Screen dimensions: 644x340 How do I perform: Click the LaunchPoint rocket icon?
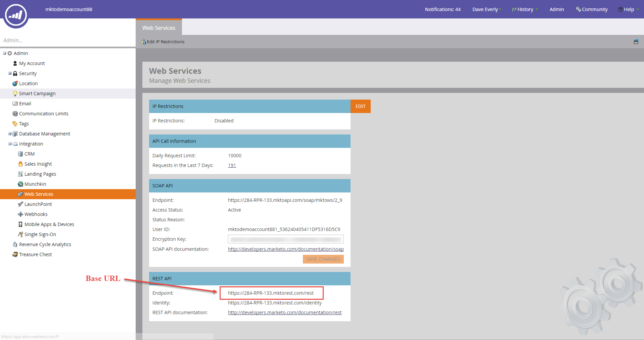point(20,204)
